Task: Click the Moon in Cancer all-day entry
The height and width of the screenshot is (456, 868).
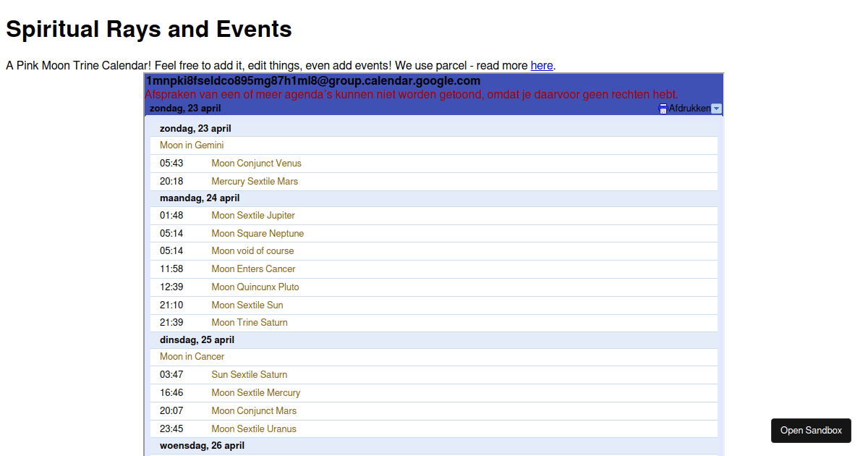Action: pyautogui.click(x=192, y=356)
